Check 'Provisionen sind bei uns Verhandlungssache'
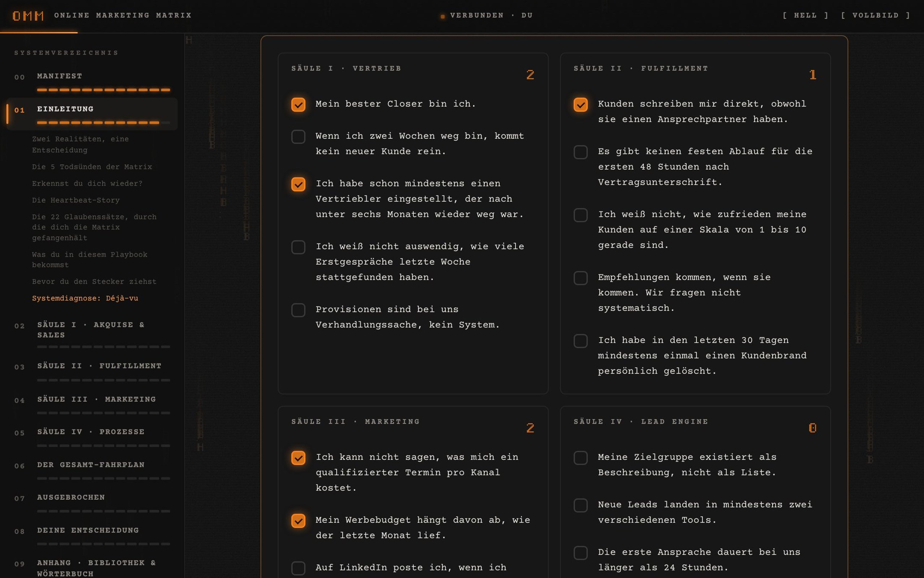 pyautogui.click(x=298, y=310)
